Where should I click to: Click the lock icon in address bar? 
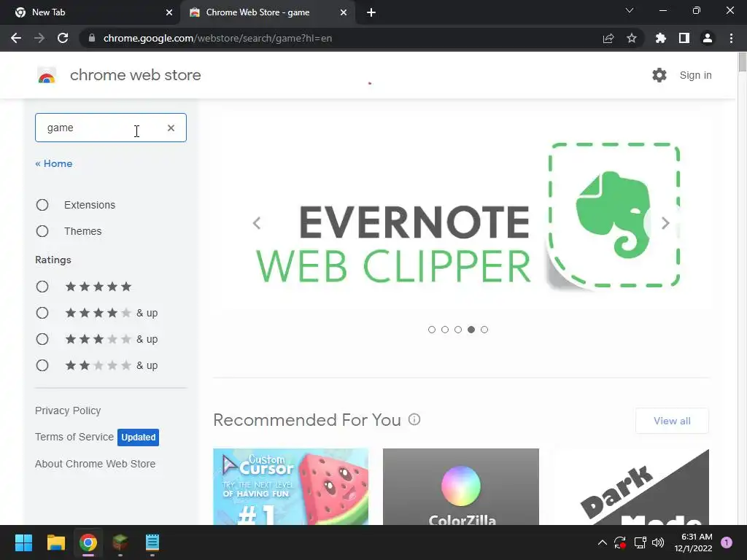[x=92, y=38]
